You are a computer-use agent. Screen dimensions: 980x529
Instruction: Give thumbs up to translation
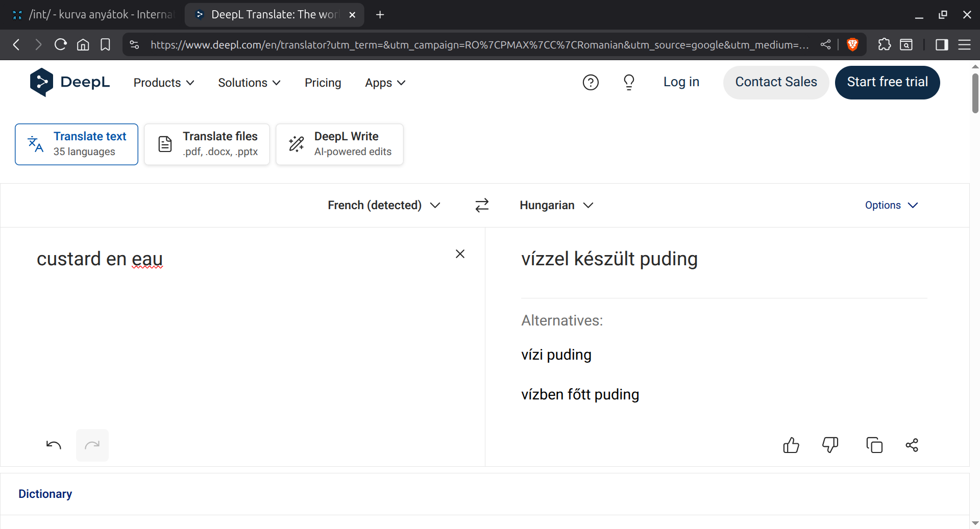791,445
